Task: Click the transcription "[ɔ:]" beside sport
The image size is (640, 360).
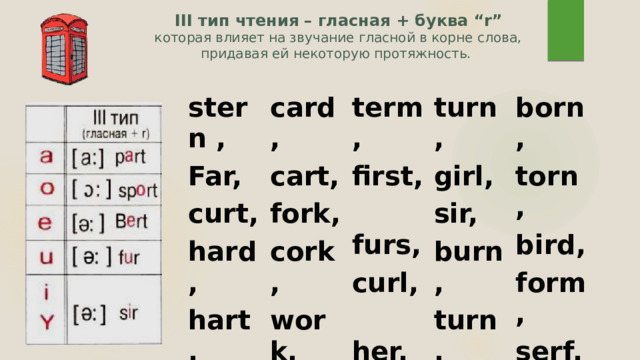Action: point(91,190)
